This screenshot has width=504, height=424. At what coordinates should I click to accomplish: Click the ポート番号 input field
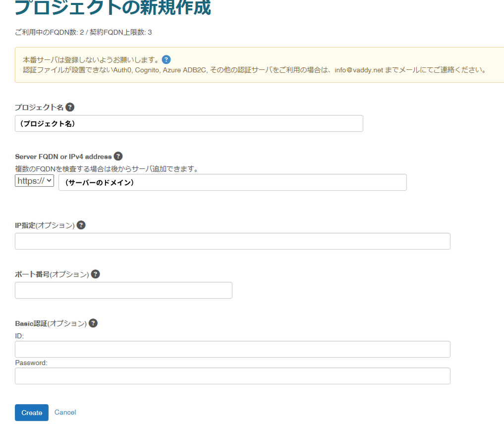123,290
